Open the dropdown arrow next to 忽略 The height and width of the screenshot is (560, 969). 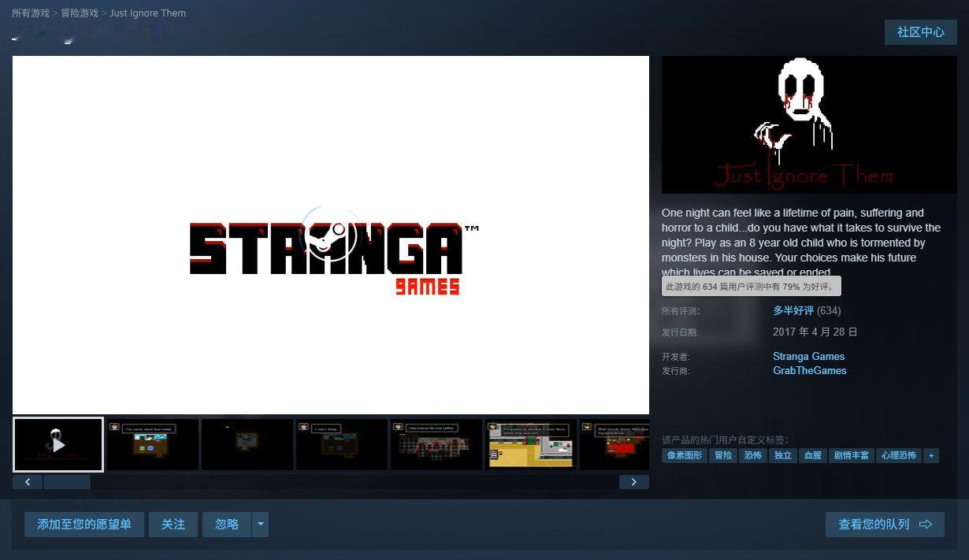[260, 524]
